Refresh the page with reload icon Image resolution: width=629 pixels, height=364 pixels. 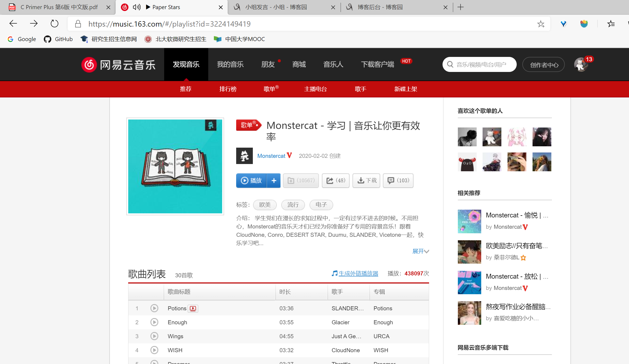click(x=55, y=24)
